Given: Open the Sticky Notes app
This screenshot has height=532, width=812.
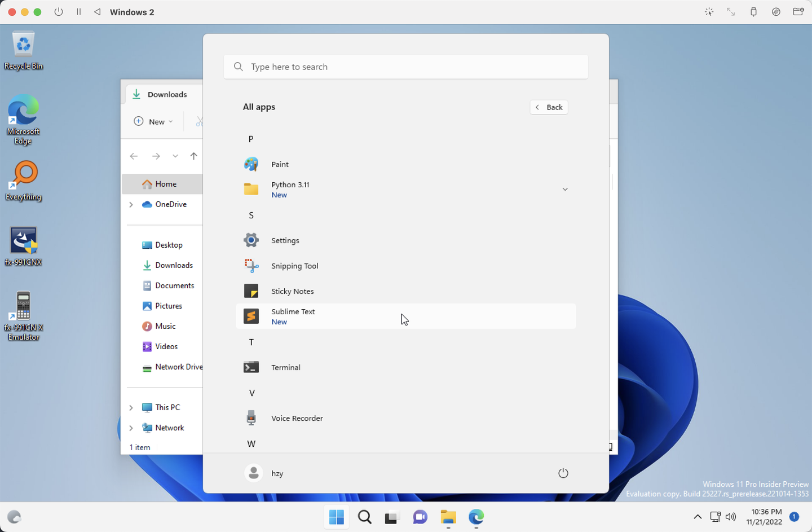Looking at the screenshot, I should point(292,291).
